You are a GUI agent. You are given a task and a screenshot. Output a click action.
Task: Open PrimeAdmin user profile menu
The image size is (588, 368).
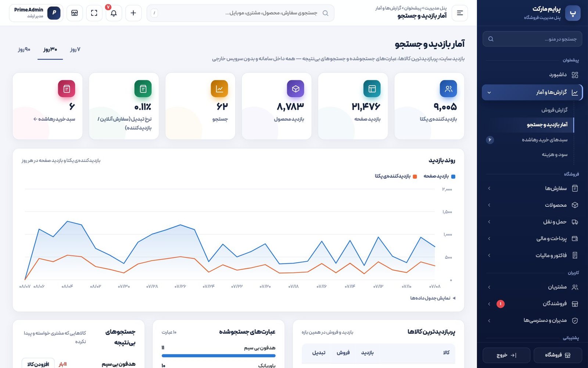click(x=36, y=13)
